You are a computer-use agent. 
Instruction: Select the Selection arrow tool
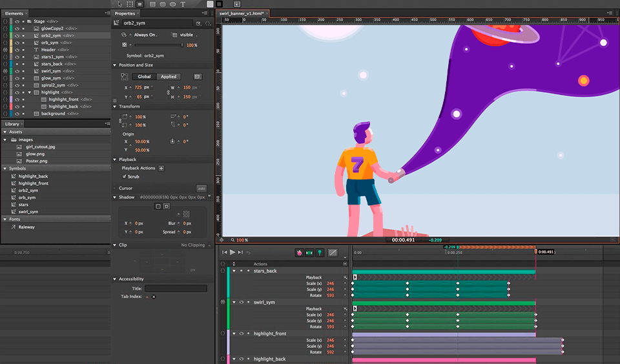click(x=120, y=5)
